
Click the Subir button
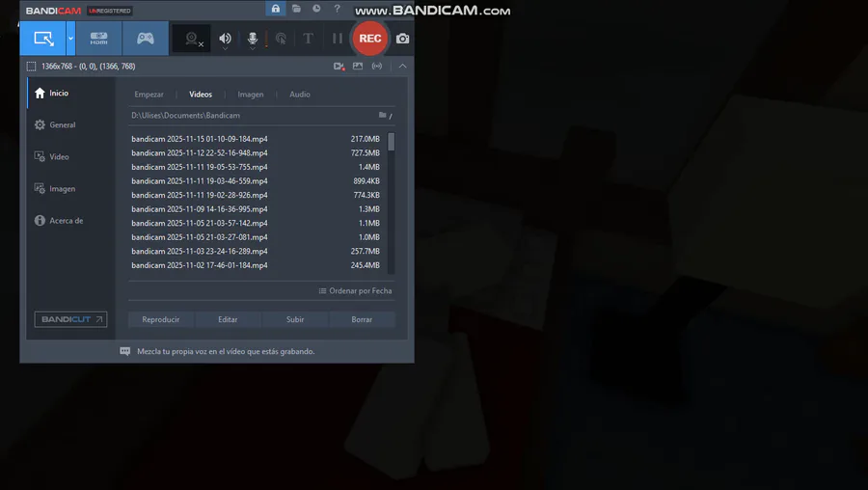295,319
